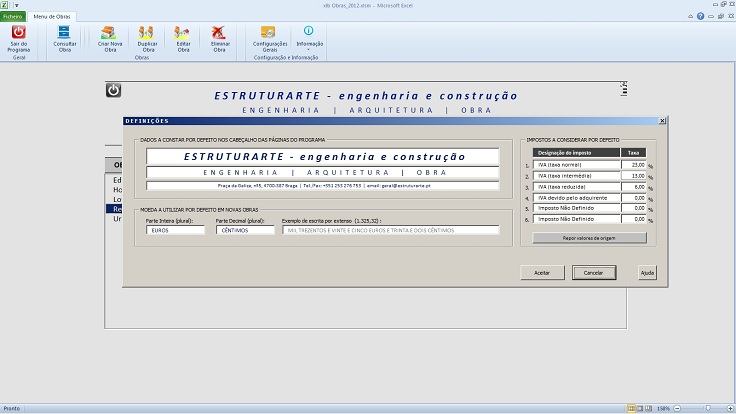Close the Definições dialog with X
The image size is (736, 414).
point(662,120)
